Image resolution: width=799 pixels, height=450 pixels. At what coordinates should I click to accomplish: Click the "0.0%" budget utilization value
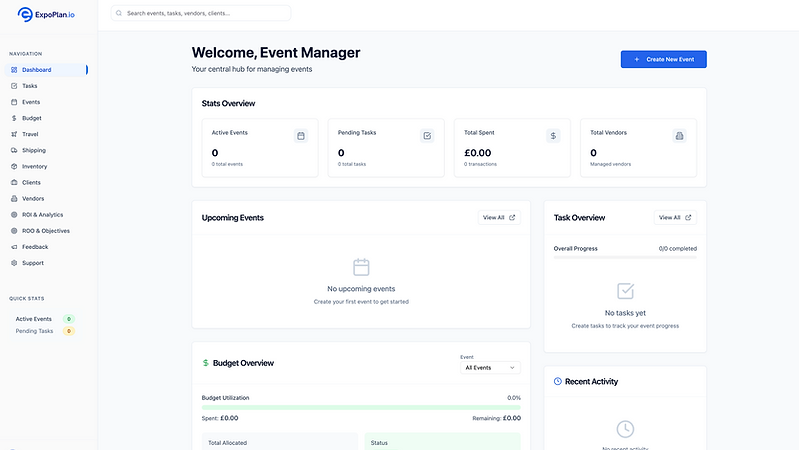(x=514, y=398)
